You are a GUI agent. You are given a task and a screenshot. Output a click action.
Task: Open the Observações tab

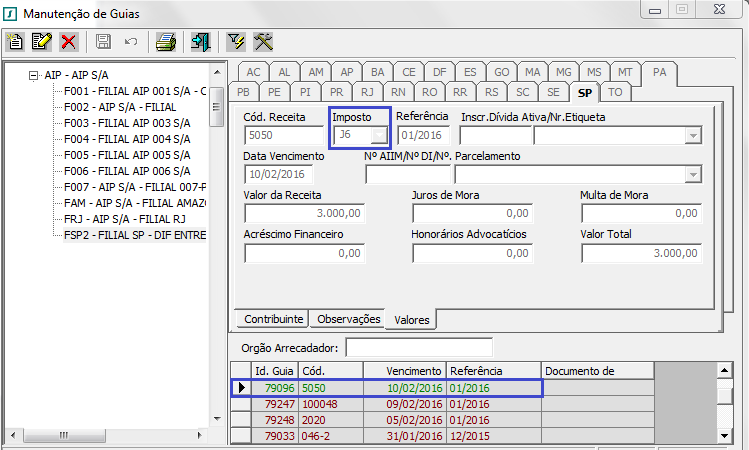pos(346,319)
